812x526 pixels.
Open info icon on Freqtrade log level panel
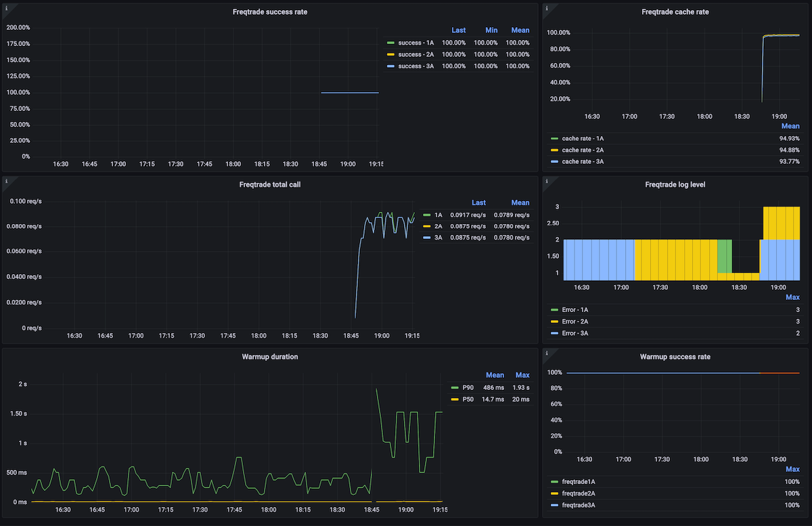tap(547, 180)
